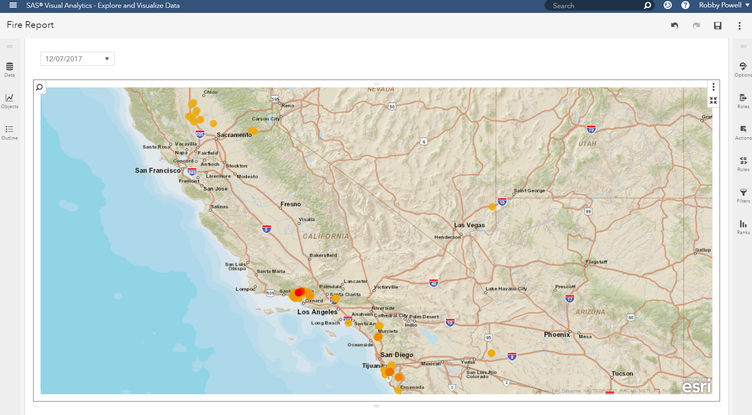Image resolution: width=752 pixels, height=415 pixels.
Task: Click the San Francisco map label
Action: click(x=157, y=170)
